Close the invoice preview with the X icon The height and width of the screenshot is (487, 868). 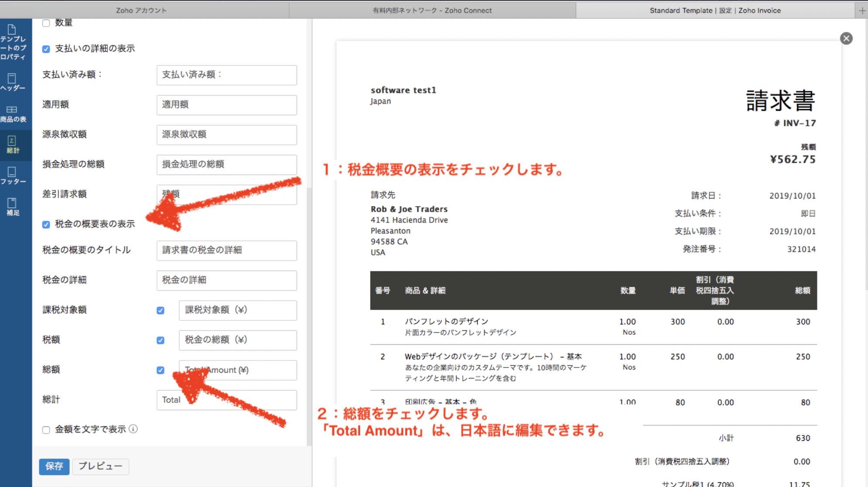point(846,38)
